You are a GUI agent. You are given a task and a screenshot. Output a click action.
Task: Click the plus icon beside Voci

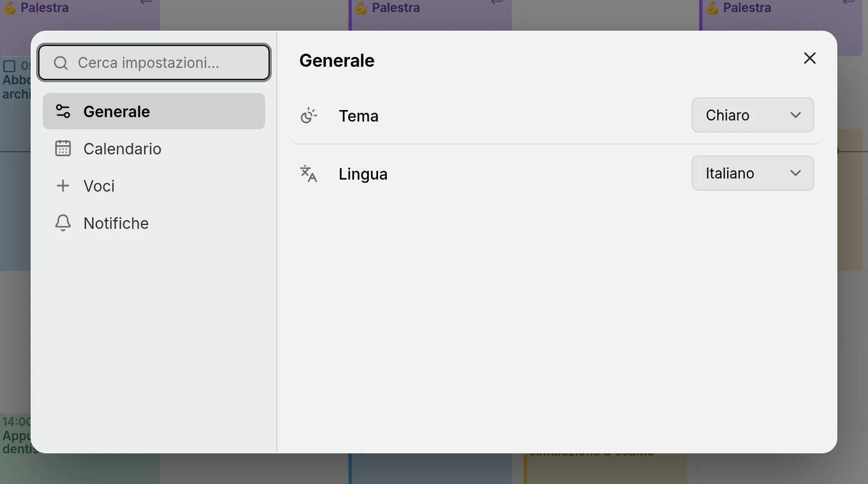(x=63, y=186)
